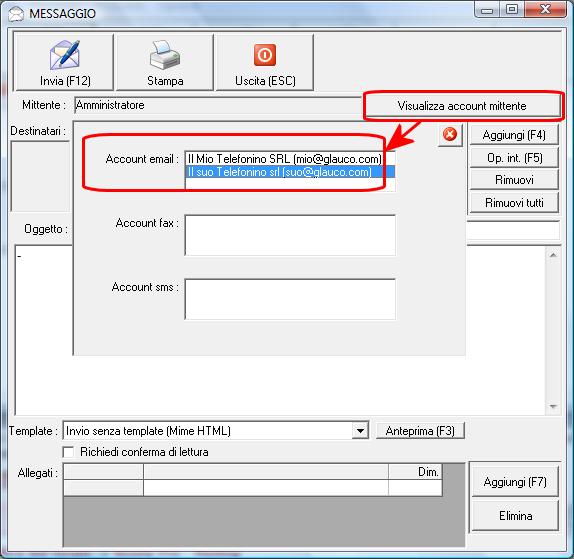Click Aggiungi (F7) attachment button
Image resolution: width=574 pixels, height=559 pixels.
[x=515, y=482]
